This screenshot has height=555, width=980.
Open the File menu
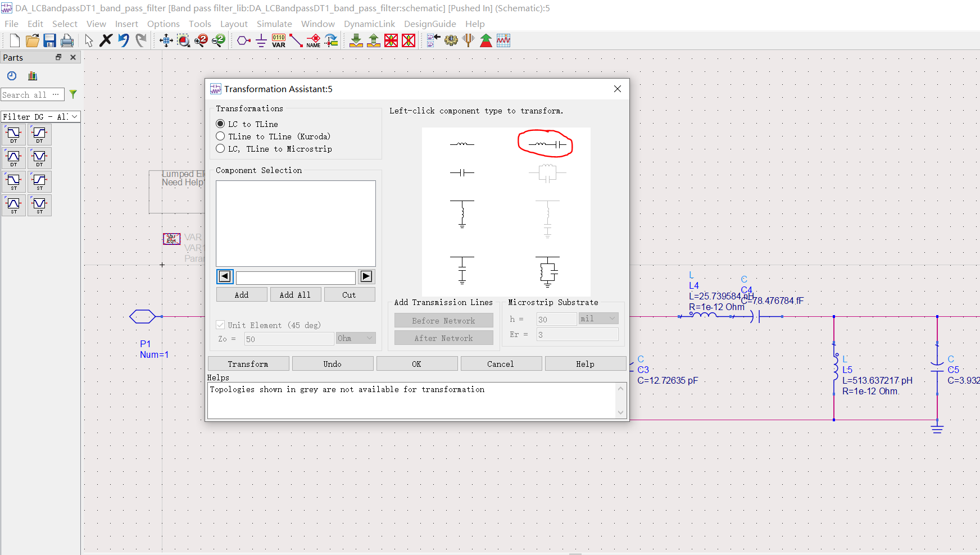point(11,24)
